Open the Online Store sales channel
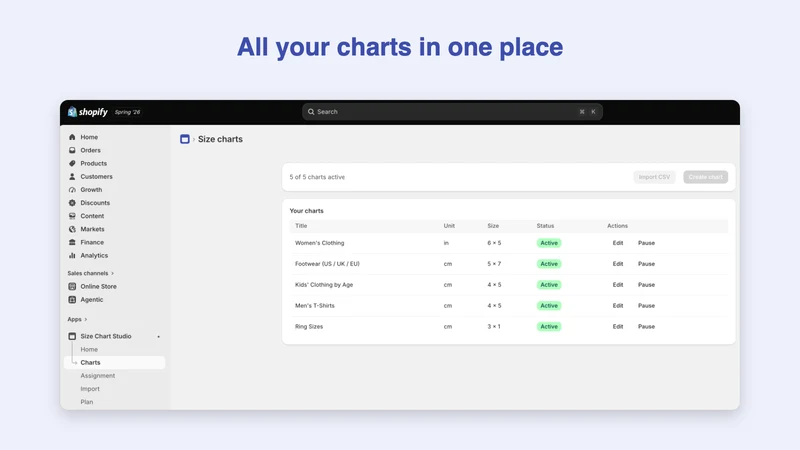 (98, 286)
